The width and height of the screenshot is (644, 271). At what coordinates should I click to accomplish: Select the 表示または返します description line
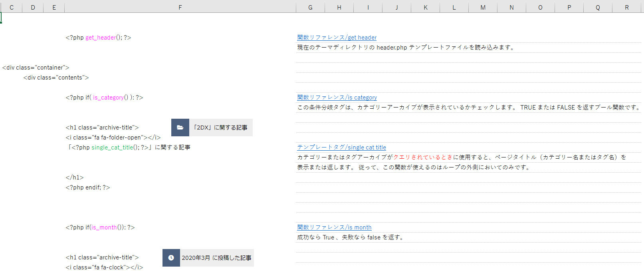tap(414, 167)
